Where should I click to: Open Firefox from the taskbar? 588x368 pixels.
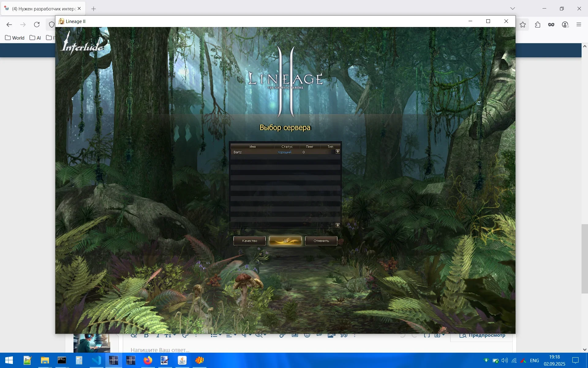click(x=148, y=360)
